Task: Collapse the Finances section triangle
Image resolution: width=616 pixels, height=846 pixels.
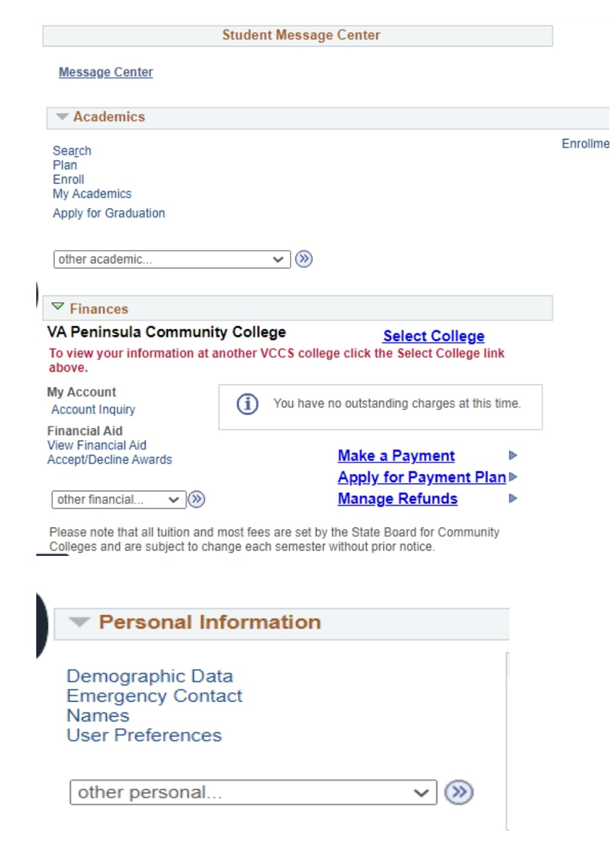Action: [57, 307]
